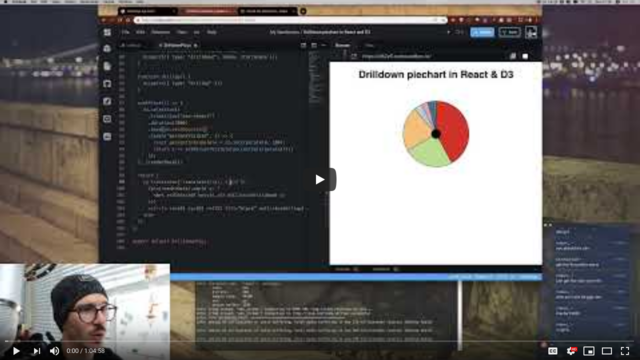Switch to theater mode

(x=607, y=351)
